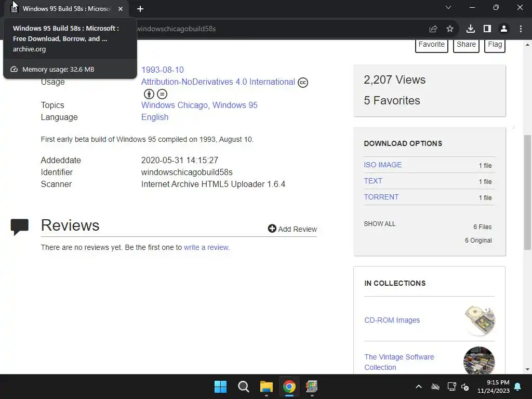Open Windows Chicago, Windows 95 topics link
This screenshot has height=399, width=532.
tap(199, 105)
